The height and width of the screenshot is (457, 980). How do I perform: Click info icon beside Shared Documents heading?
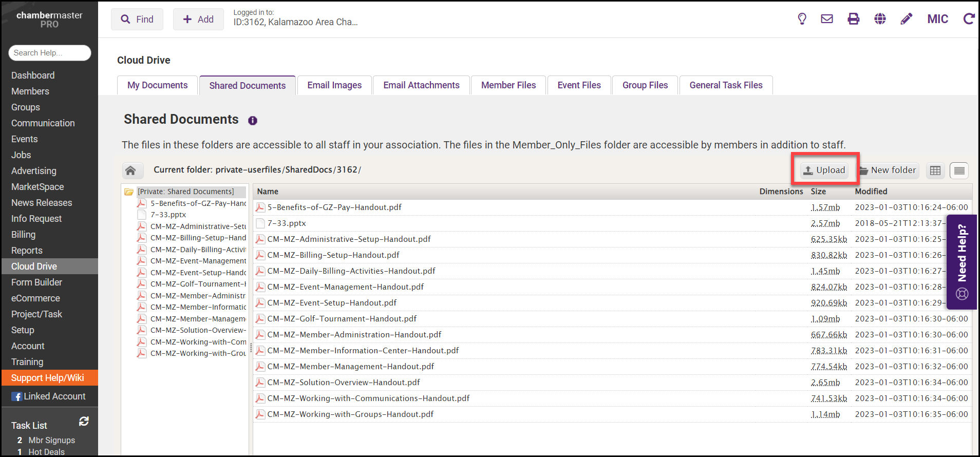253,121
